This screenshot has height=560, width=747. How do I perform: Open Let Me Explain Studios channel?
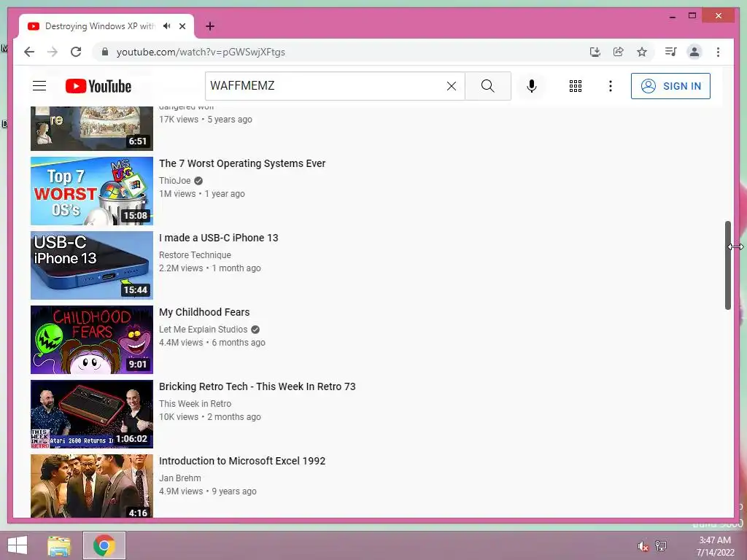point(204,329)
